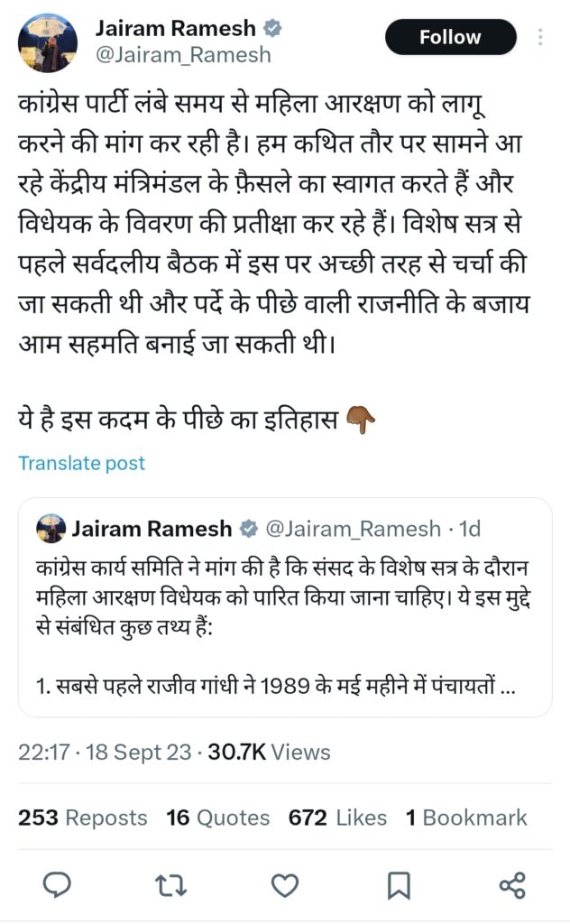Click the Translate post link

pos(81,463)
